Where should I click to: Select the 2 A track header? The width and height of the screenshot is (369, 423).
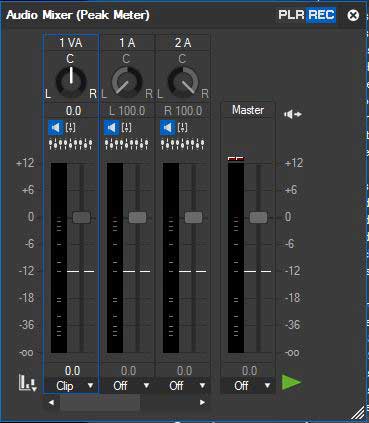pyautogui.click(x=183, y=43)
